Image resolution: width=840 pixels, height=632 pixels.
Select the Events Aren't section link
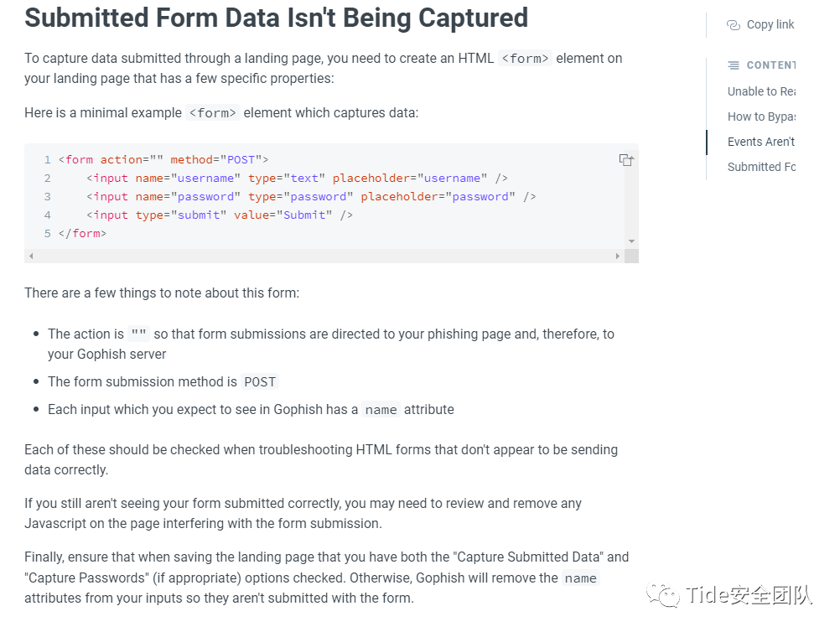point(761,142)
